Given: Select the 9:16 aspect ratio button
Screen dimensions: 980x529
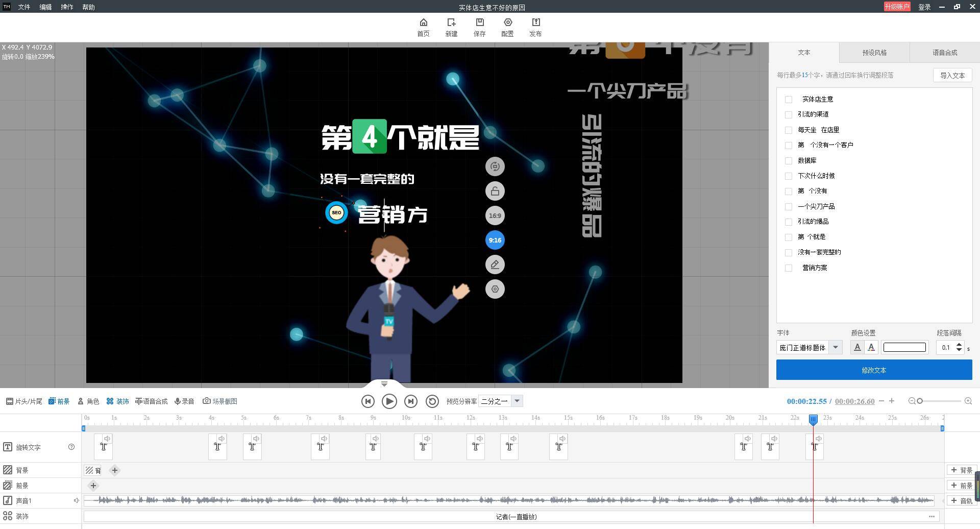Looking at the screenshot, I should pyautogui.click(x=495, y=240).
